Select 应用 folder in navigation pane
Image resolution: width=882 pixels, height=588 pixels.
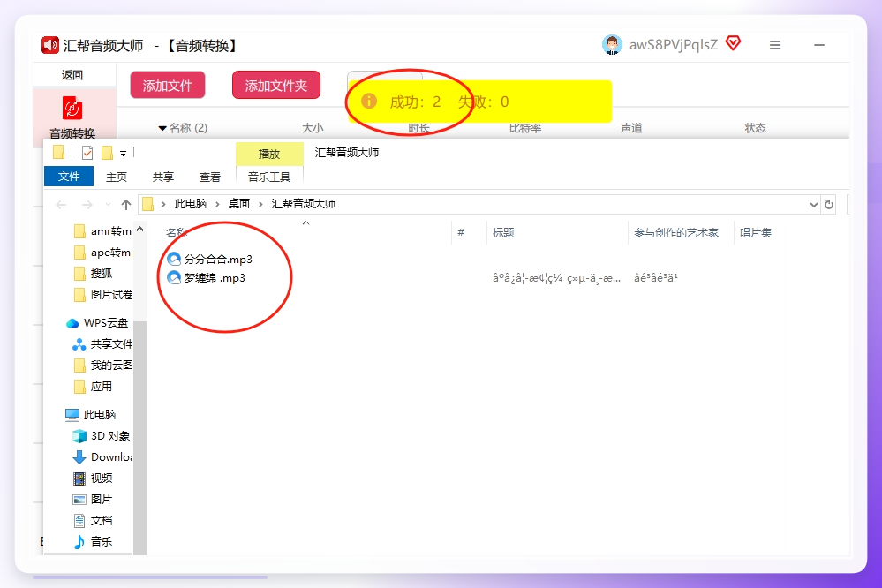pos(94,386)
